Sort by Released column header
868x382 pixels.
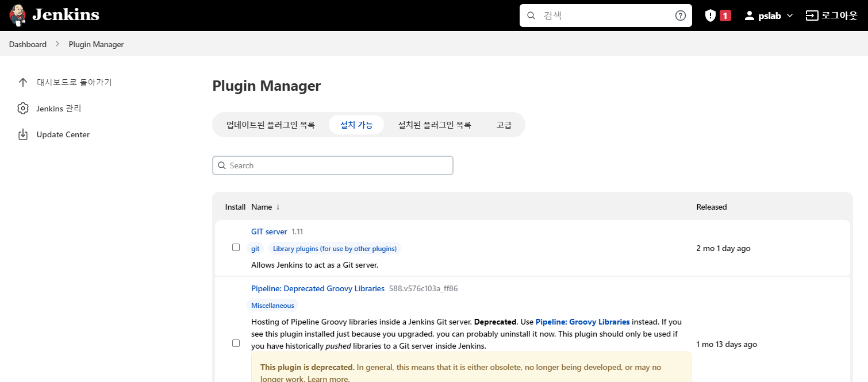point(712,207)
